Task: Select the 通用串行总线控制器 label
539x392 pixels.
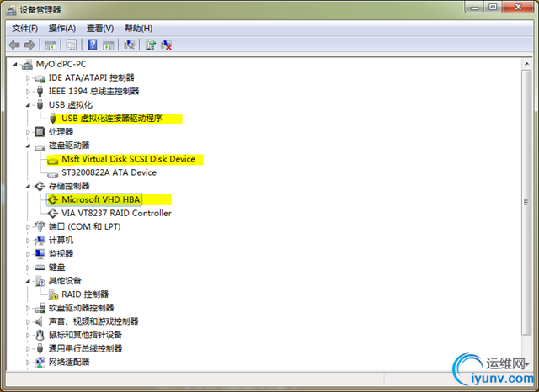Action: 85,349
